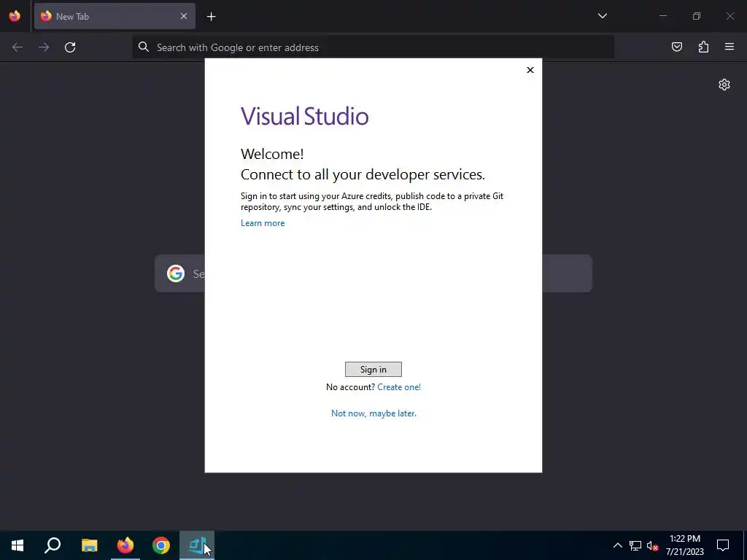747x560 pixels.
Task: Click the muted volume tray icon
Action: (653, 545)
